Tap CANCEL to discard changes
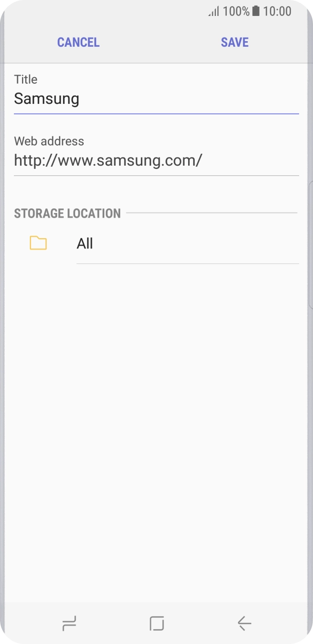The height and width of the screenshot is (644, 313). click(78, 42)
